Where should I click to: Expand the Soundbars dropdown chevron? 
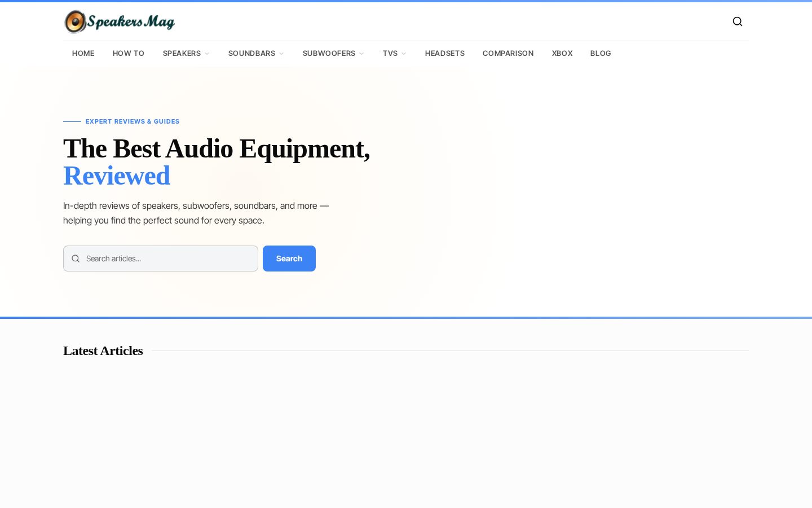coord(281,54)
